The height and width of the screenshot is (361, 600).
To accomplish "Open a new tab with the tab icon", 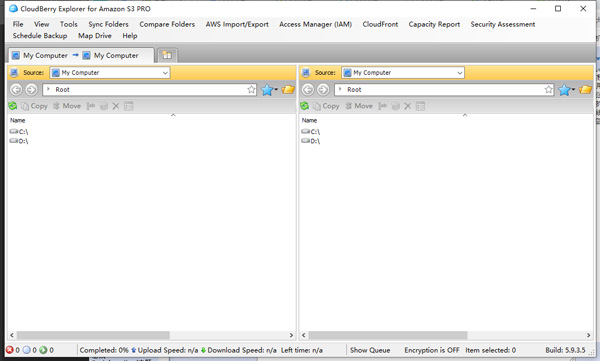I will [167, 56].
